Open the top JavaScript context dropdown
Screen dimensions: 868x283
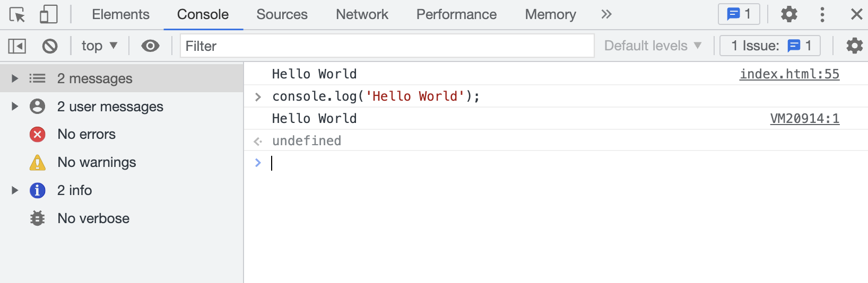(99, 46)
